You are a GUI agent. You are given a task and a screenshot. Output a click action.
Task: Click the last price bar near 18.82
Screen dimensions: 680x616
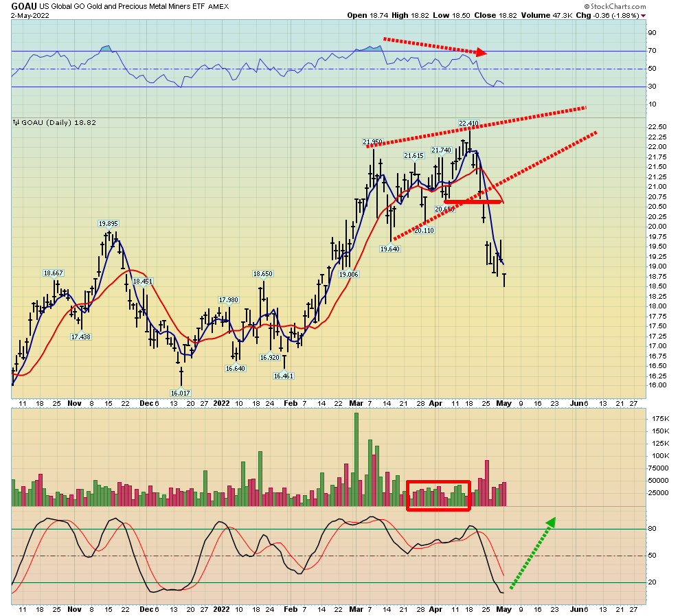(504, 280)
